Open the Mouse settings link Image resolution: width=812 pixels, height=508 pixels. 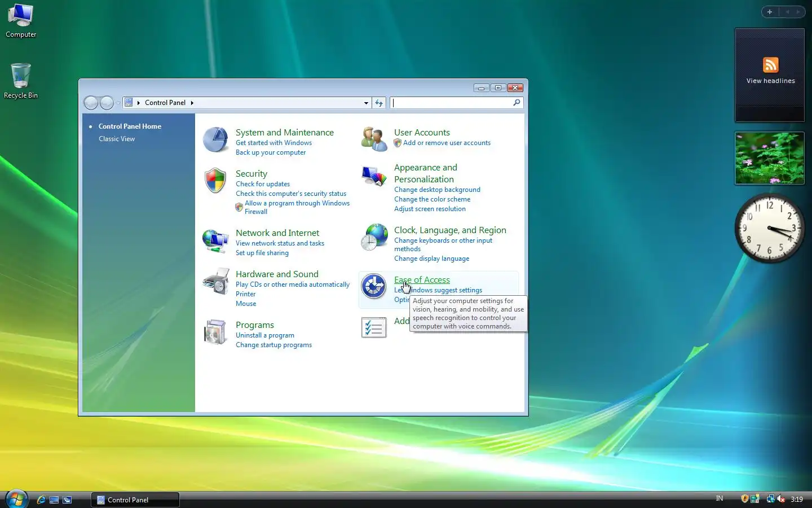[246, 304]
